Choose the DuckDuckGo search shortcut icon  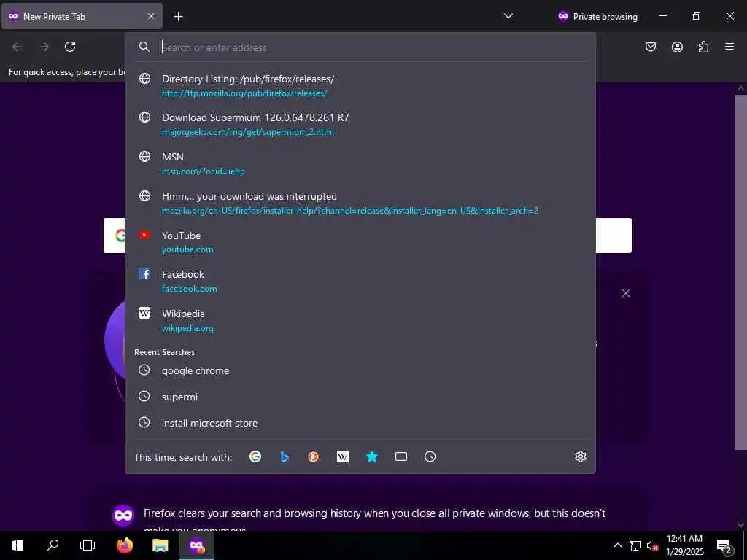314,456
